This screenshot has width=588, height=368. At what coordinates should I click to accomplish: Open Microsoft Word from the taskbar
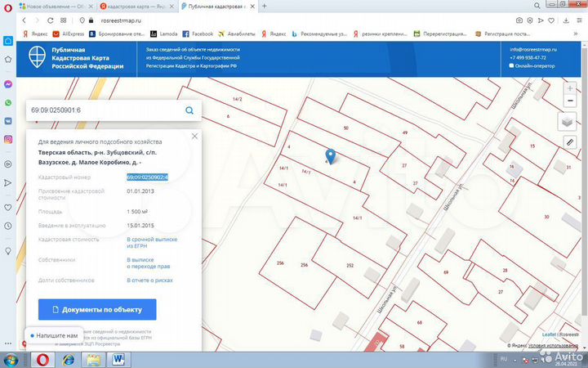click(x=118, y=360)
